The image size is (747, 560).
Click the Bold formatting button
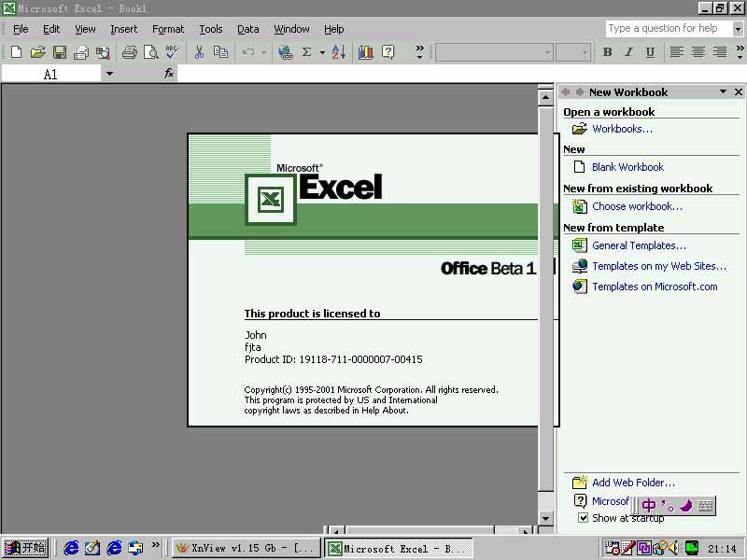[x=607, y=52]
